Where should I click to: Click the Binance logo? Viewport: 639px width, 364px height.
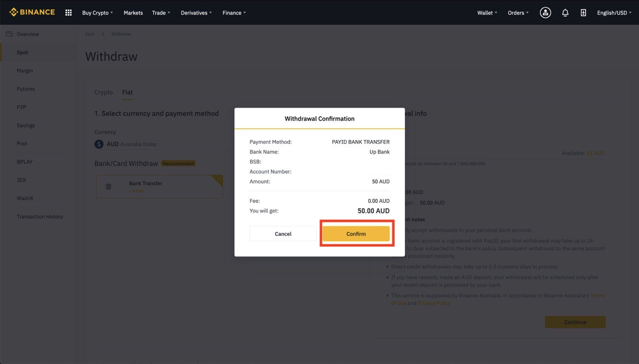point(32,12)
